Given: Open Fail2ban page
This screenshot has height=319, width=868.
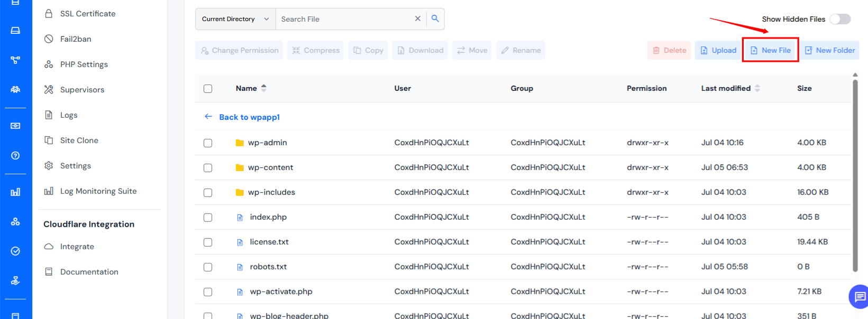Looking at the screenshot, I should [x=76, y=39].
